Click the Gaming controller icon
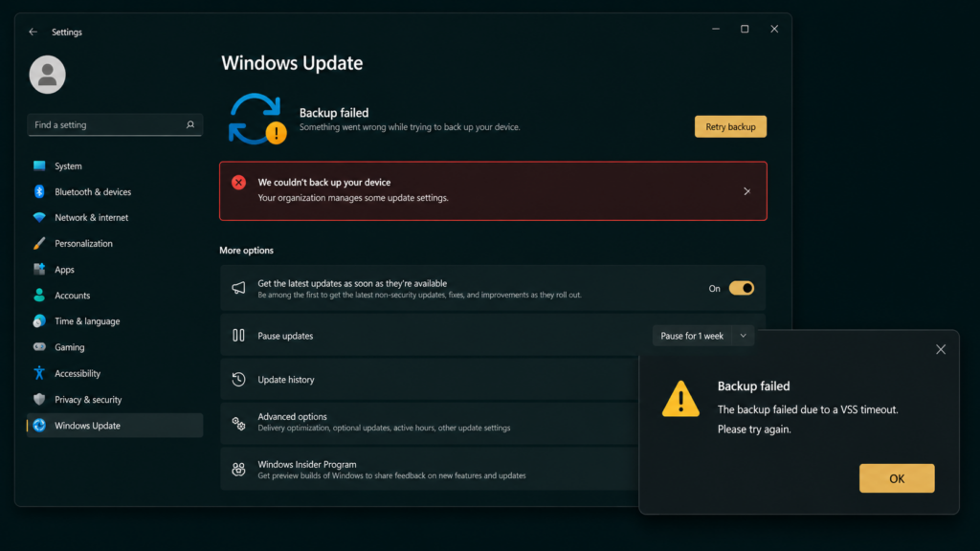This screenshot has height=551, width=980. (x=39, y=346)
